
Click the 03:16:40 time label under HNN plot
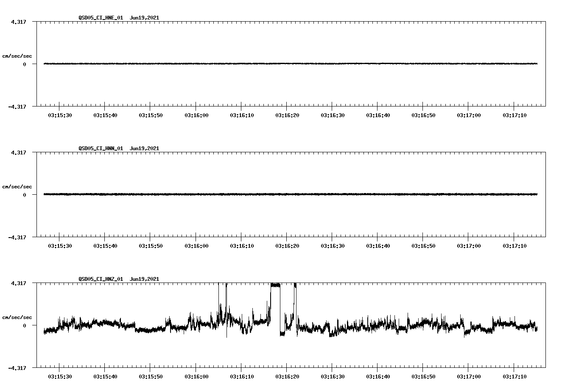378,246
